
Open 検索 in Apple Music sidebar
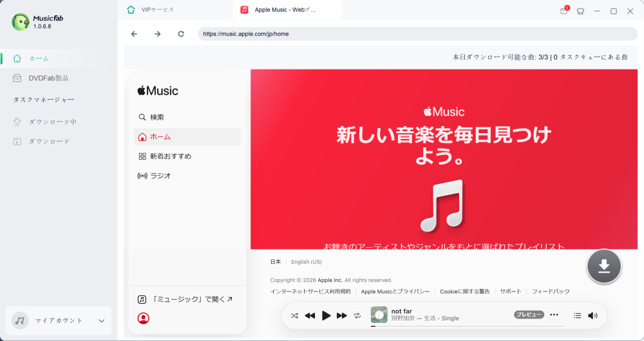(x=187, y=117)
